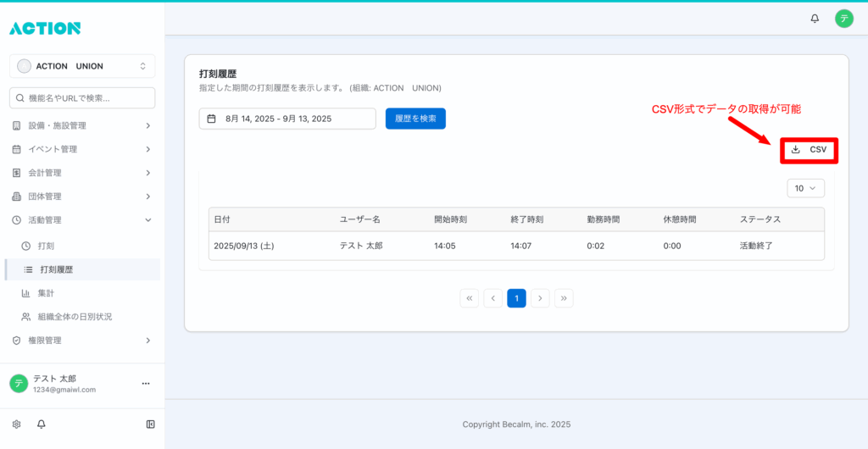This screenshot has height=449, width=868.
Task: Expand the 設備・施設管理 menu
Action: pos(82,125)
